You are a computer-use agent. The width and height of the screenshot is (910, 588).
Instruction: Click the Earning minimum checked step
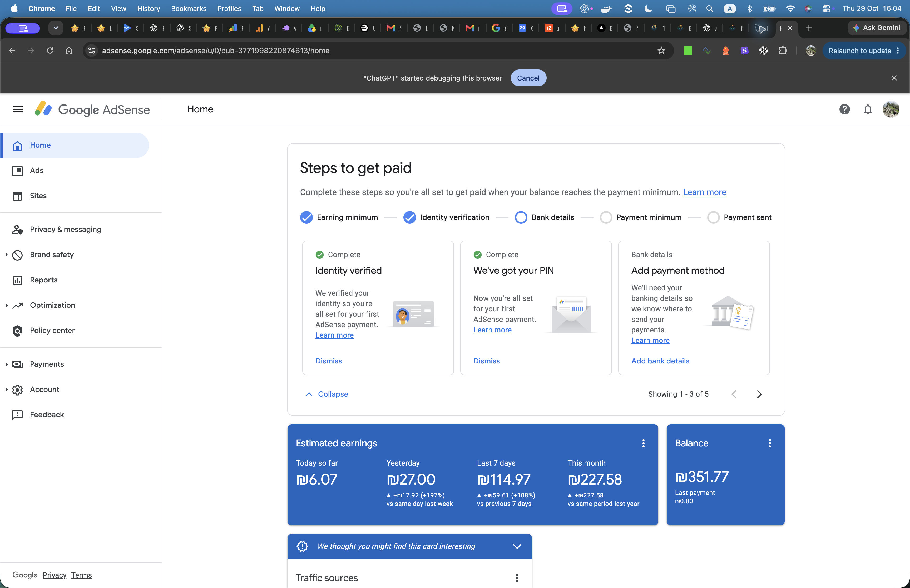(x=306, y=217)
